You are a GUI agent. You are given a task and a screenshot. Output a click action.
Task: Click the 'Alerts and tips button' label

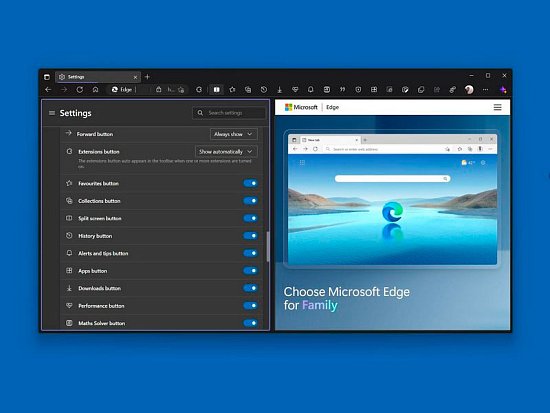coord(103,253)
